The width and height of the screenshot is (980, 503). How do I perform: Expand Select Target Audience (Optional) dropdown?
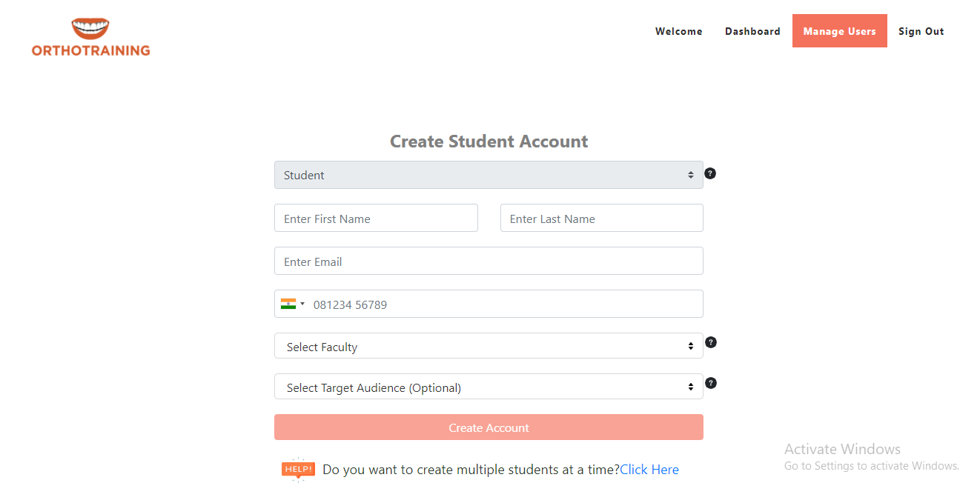pos(489,387)
